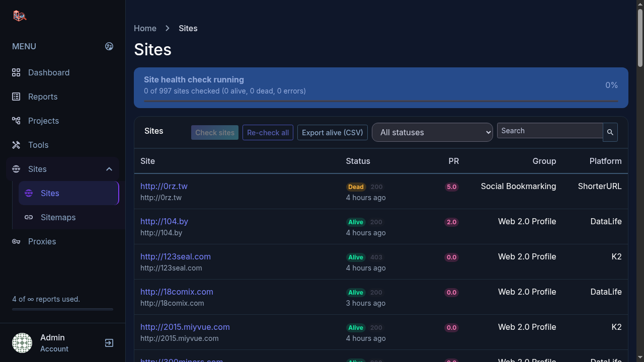
Task: Click the Dashboard grid icon
Action: tap(16, 72)
